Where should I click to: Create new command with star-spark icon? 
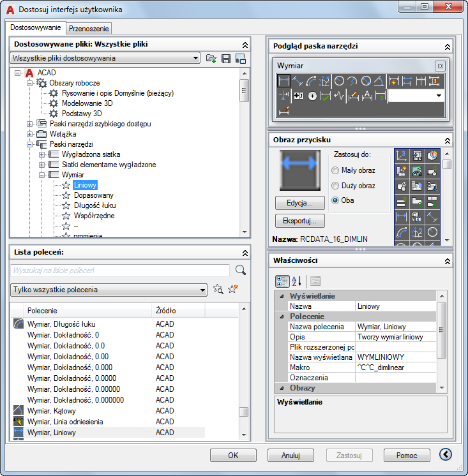233,289
